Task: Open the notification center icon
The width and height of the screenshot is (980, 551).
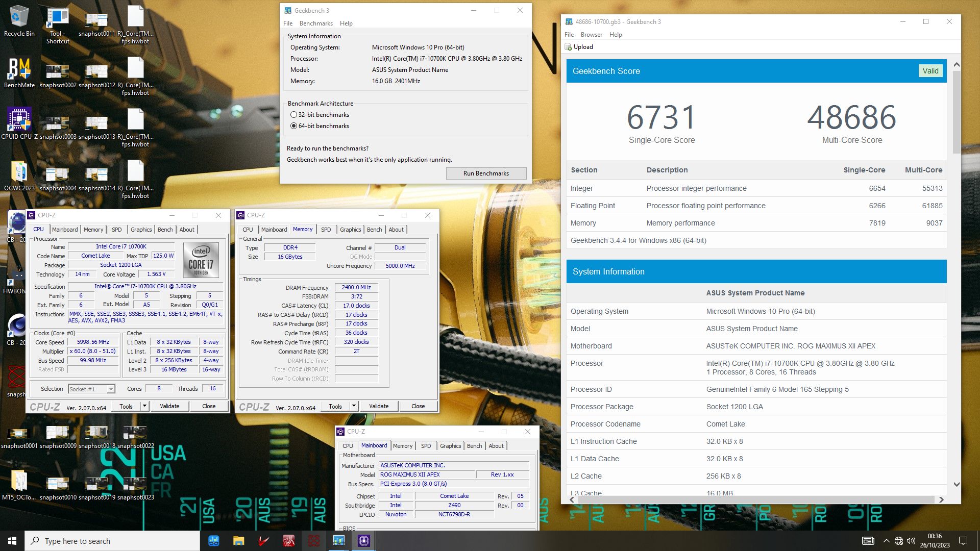Action: click(x=963, y=541)
